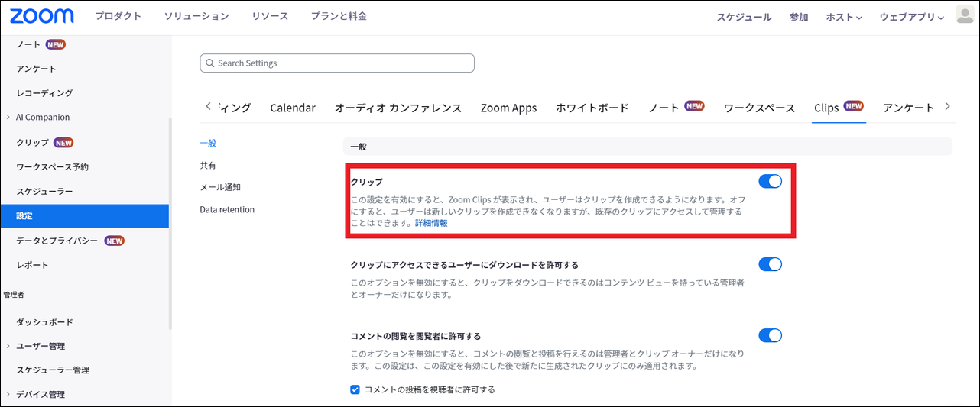Turn off the クリップ toggle
Viewport: 980px width, 407px height.
(770, 181)
